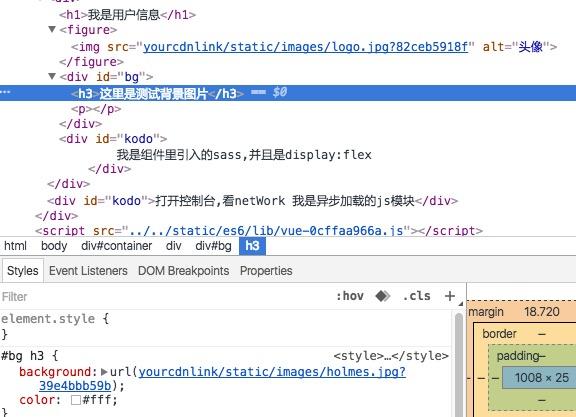Screen dimensions: 576x417
Task: Click the border label in box model
Action: coord(500,334)
